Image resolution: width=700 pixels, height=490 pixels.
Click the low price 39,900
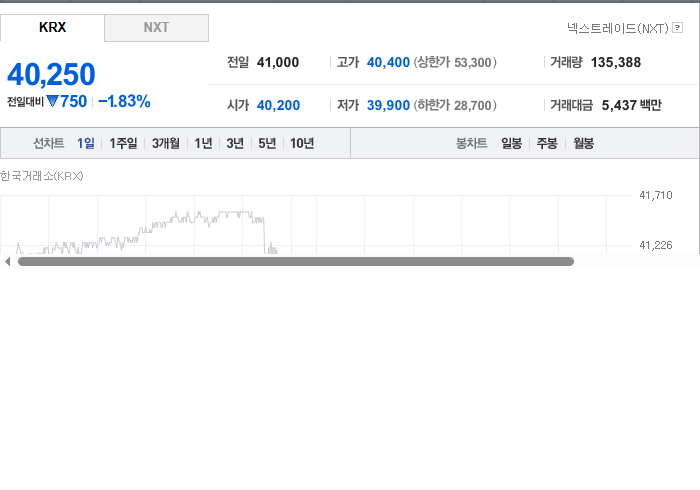point(388,105)
